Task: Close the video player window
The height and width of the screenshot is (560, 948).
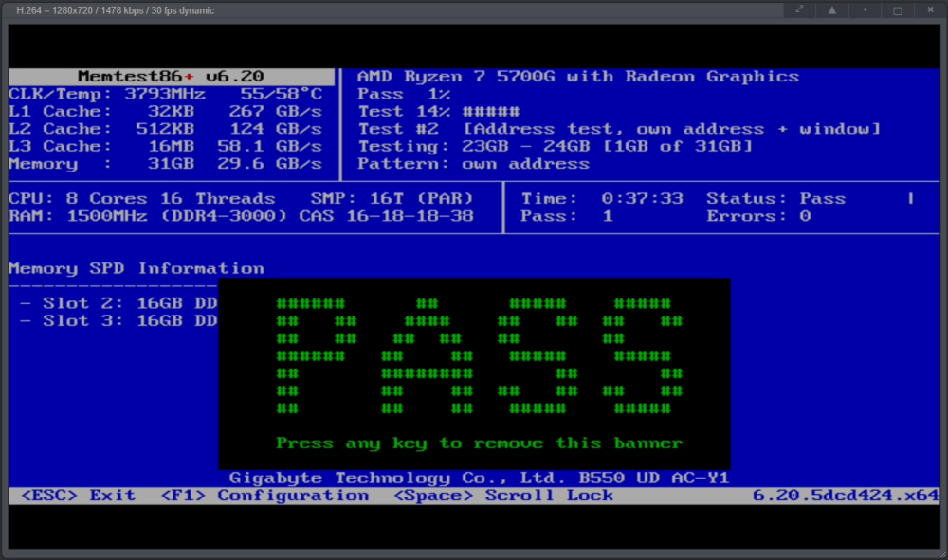Action: (931, 9)
